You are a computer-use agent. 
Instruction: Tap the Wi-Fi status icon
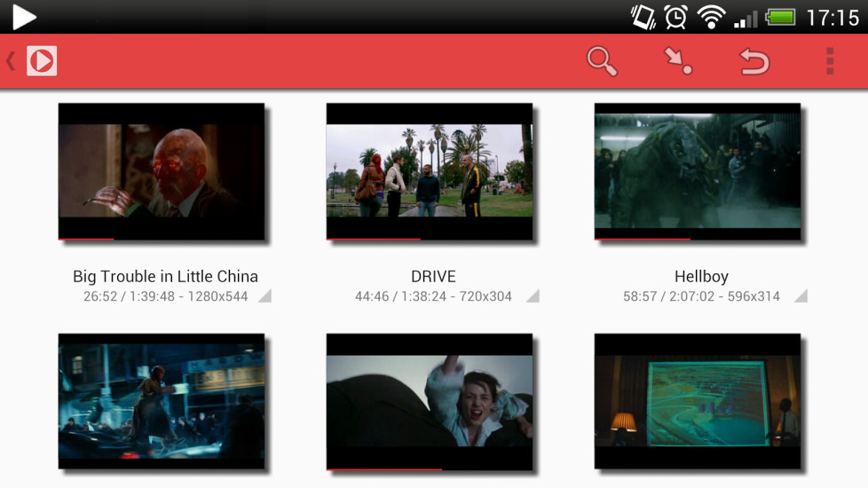click(711, 17)
